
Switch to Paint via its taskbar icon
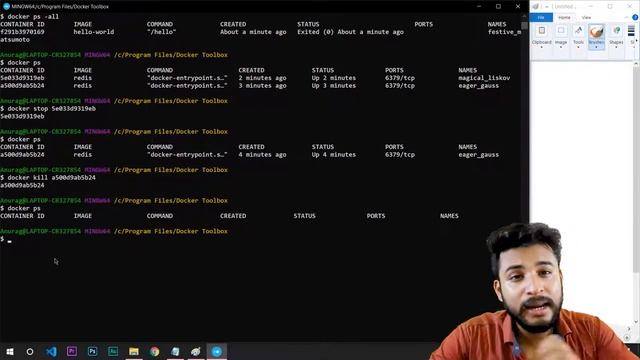pos(196,351)
